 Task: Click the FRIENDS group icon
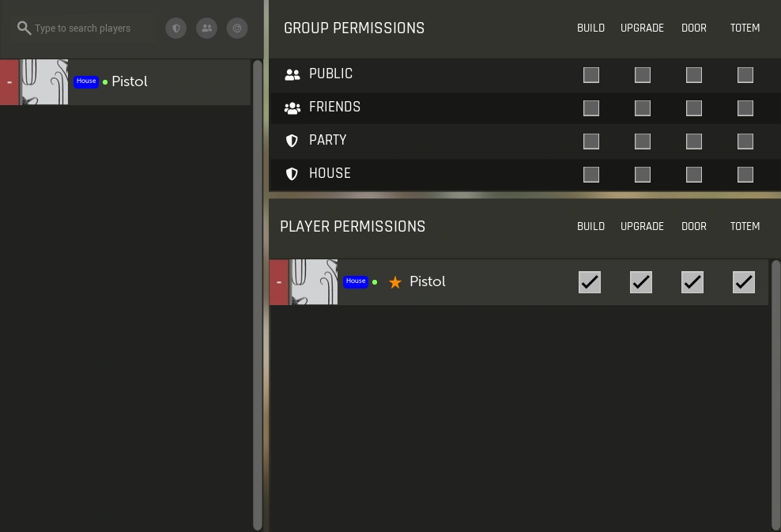[292, 108]
